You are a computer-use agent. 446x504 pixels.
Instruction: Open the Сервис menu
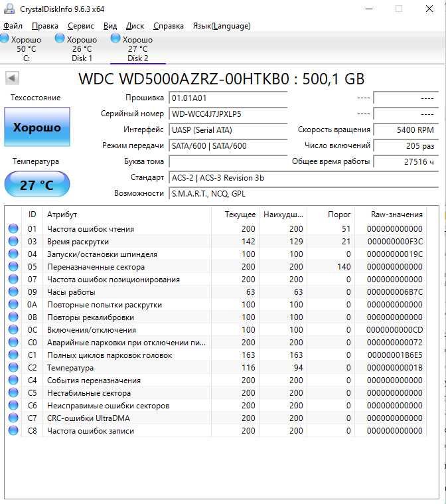click(x=81, y=26)
